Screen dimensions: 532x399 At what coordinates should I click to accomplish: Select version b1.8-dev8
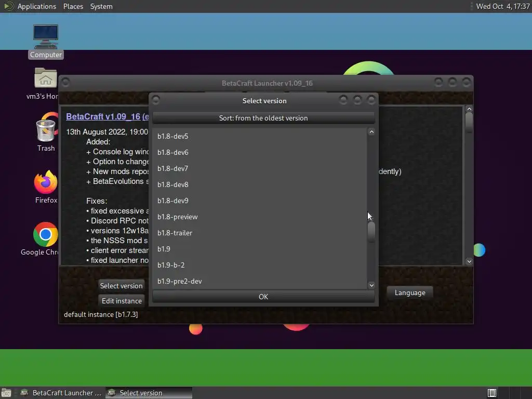(260, 184)
